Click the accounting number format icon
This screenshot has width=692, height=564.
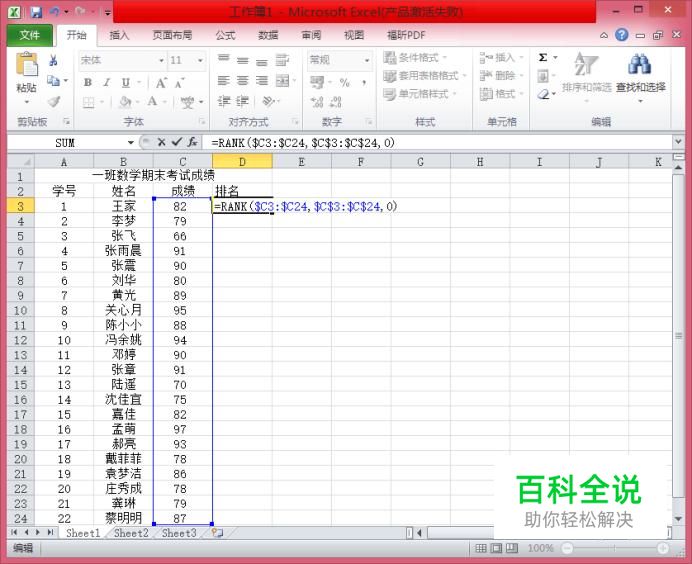[317, 82]
